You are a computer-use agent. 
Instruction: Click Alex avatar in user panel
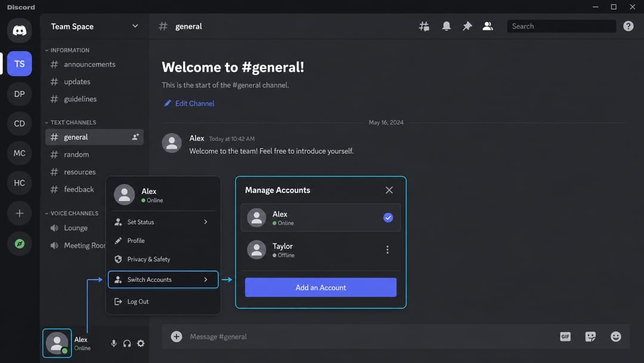(x=57, y=343)
